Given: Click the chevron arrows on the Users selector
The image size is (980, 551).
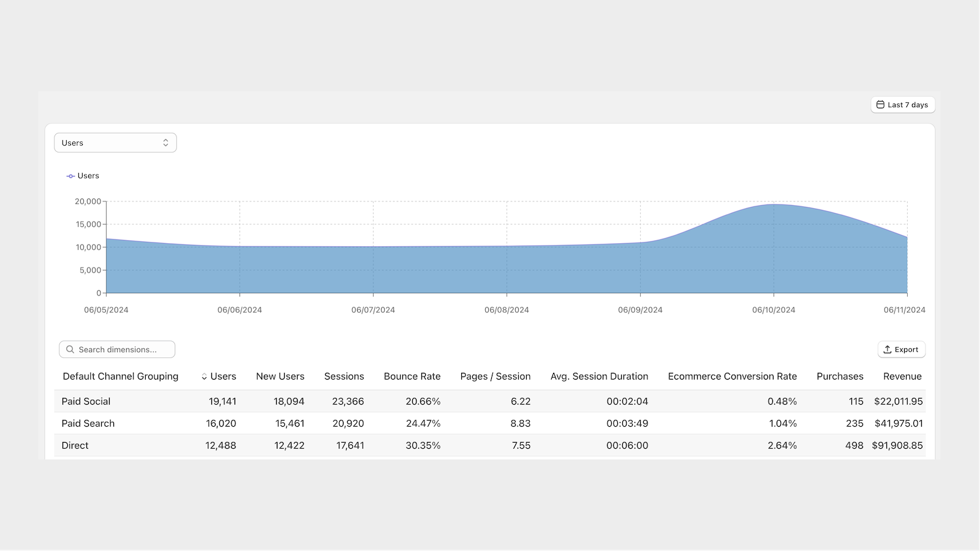Looking at the screenshot, I should tap(165, 143).
